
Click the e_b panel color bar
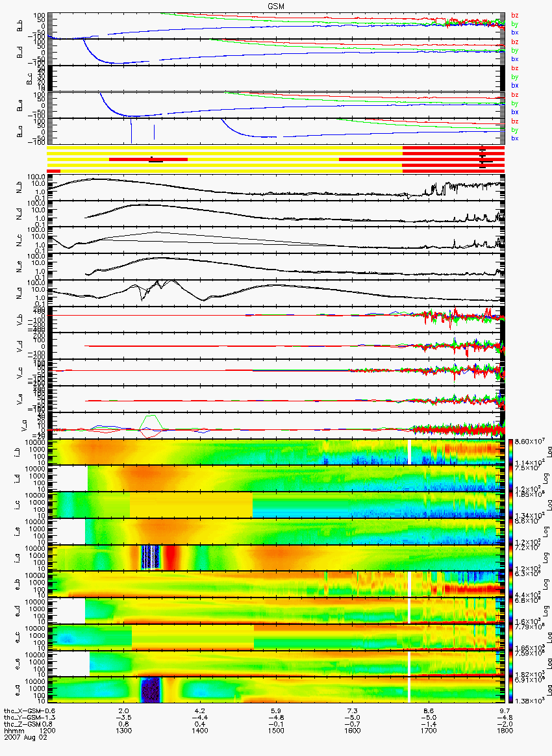pyautogui.click(x=510, y=585)
